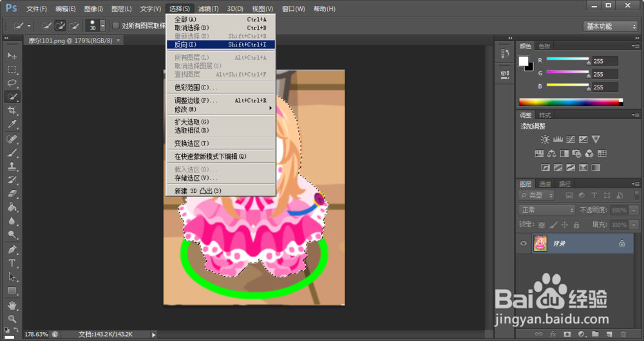Select the Brush tool
Viewport: 644px width, 341px height.
click(12, 153)
